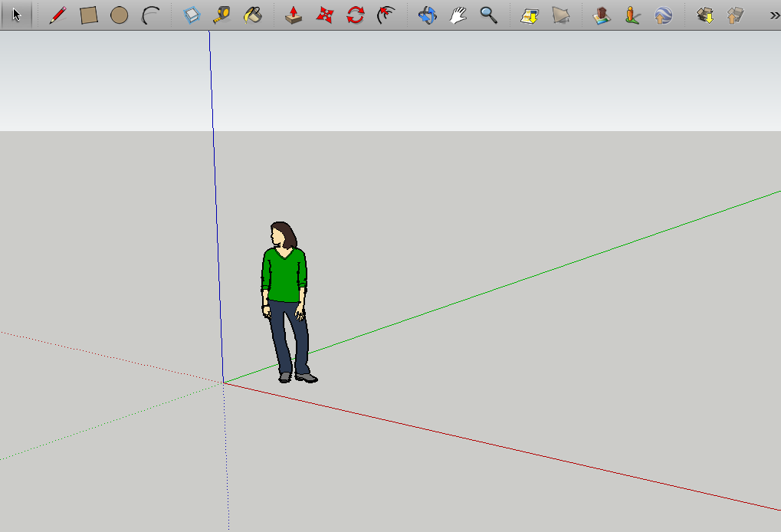
Task: Pick the Tape Measure tool
Action: pyautogui.click(x=222, y=15)
